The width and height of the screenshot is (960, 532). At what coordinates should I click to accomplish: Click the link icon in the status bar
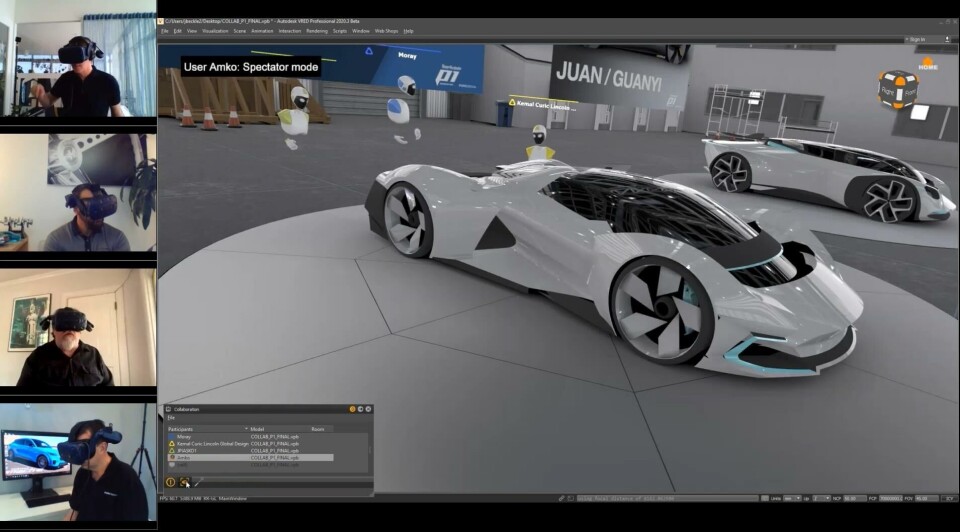[561, 498]
